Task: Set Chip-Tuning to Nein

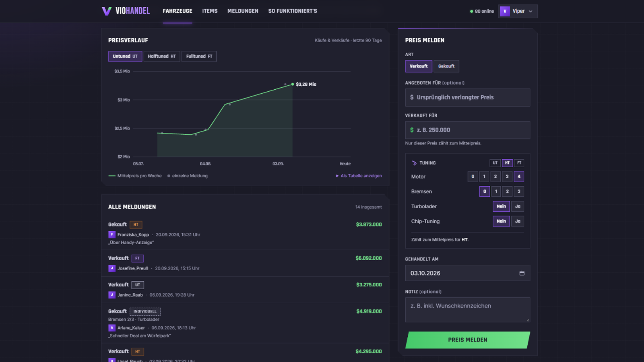Action: (501, 221)
